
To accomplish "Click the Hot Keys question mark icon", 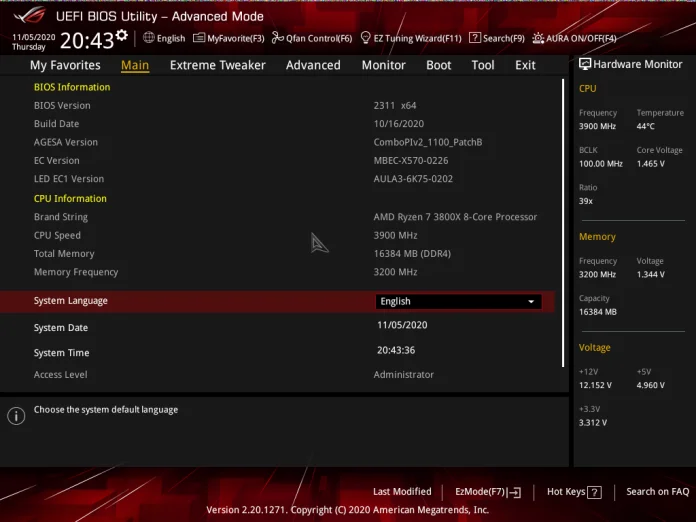I will [x=594, y=492].
